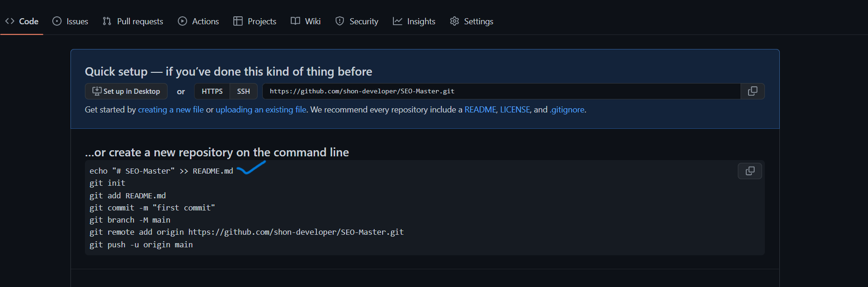
Task: Click the 'git commit -m "first commit"' line
Action: tap(152, 208)
